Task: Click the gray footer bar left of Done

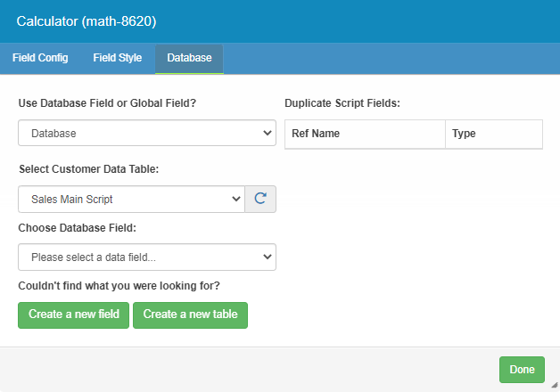Action: click(250, 369)
